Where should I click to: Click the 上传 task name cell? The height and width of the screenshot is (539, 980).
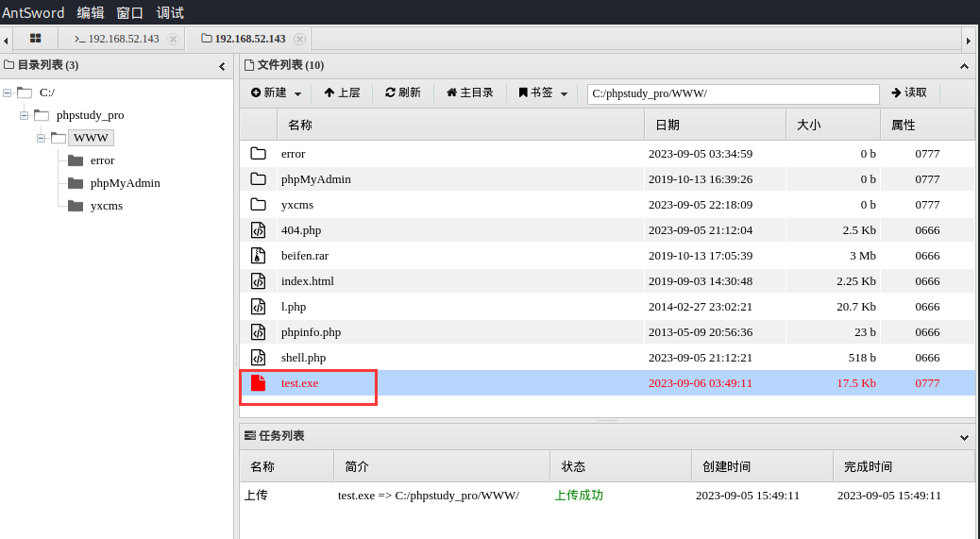click(256, 496)
